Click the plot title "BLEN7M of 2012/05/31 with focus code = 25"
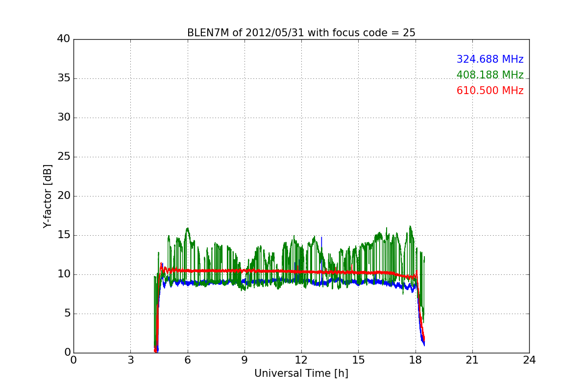The width and height of the screenshot is (588, 392). click(x=301, y=33)
